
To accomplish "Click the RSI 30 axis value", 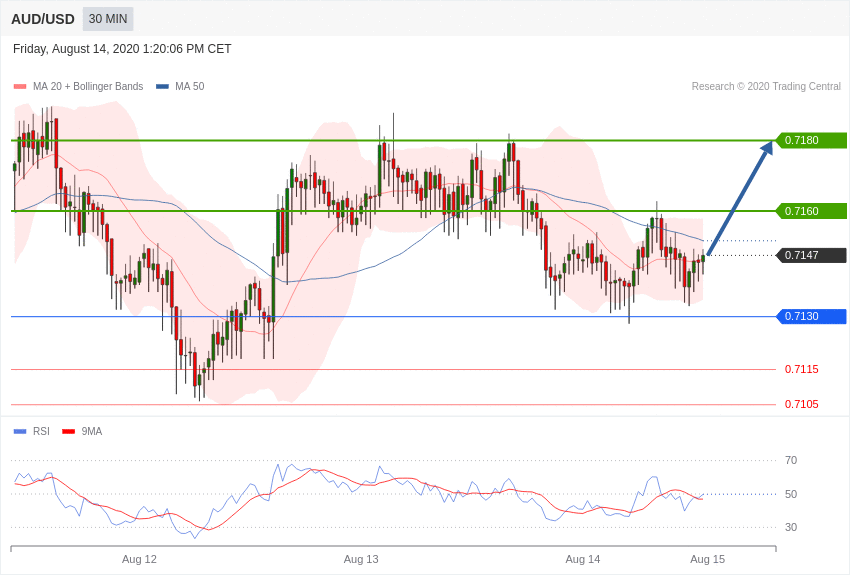I will 791,527.
